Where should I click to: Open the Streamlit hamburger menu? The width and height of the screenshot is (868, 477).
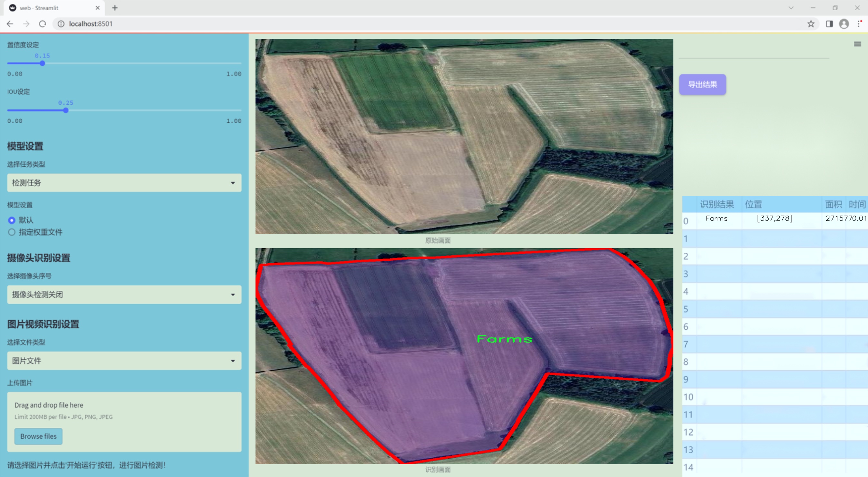(857, 44)
